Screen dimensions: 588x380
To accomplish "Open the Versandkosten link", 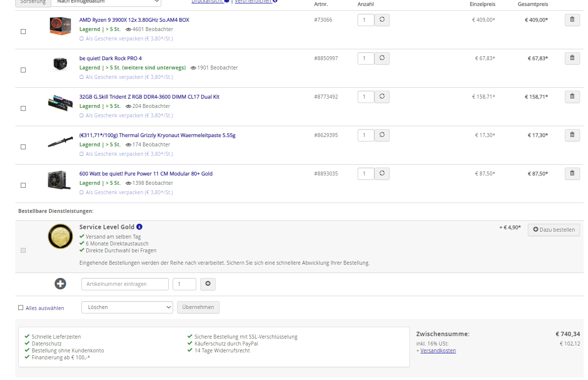I will tap(438, 351).
